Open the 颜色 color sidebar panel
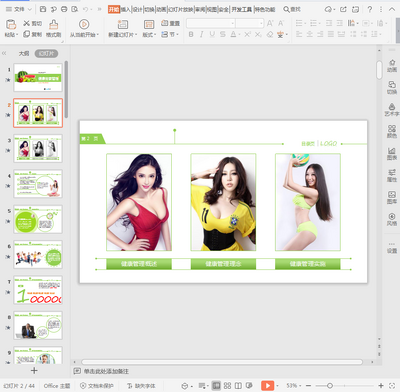Image resolution: width=400 pixels, height=392 pixels. tap(392, 132)
